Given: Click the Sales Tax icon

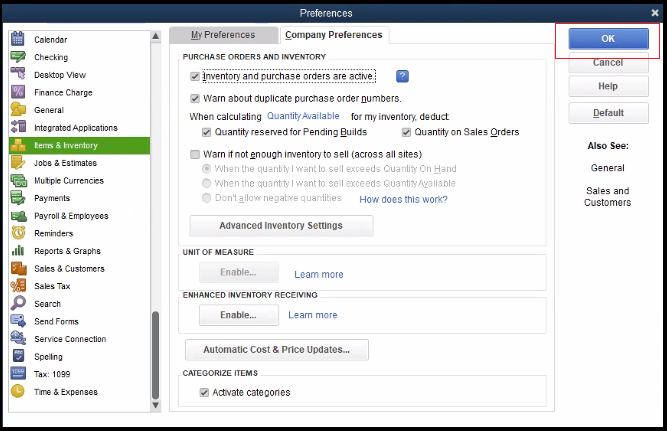Looking at the screenshot, I should click(17, 286).
